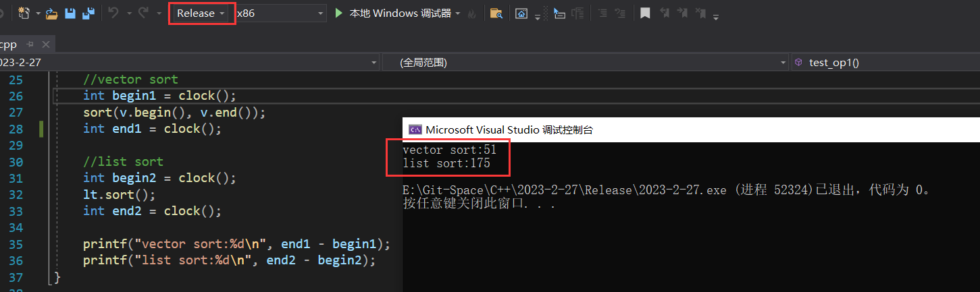Click the Release\2023-2-27.exe path line in console
Image resolution: width=980 pixels, height=292 pixels.
667,190
